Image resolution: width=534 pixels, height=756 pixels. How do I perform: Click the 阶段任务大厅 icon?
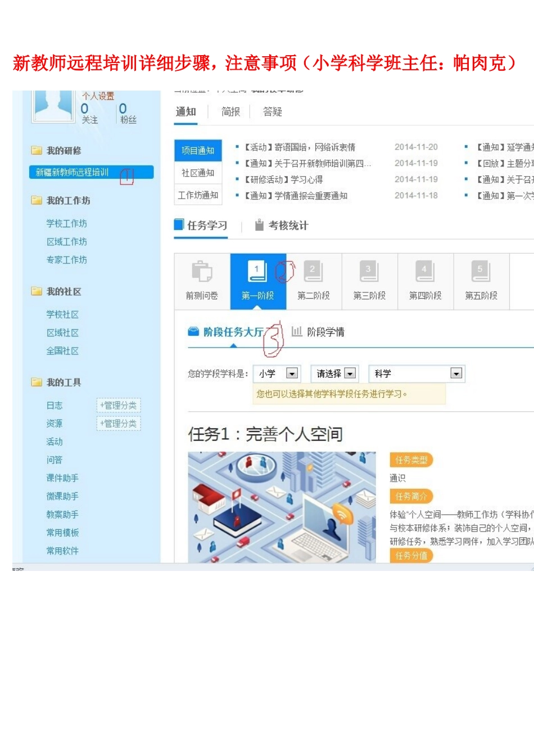(193, 331)
